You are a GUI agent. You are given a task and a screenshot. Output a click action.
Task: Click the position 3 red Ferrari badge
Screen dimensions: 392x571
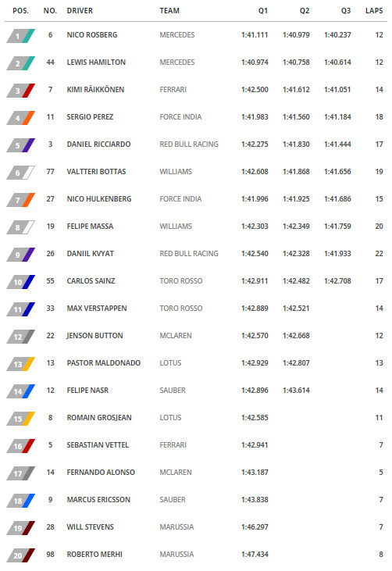[21, 91]
